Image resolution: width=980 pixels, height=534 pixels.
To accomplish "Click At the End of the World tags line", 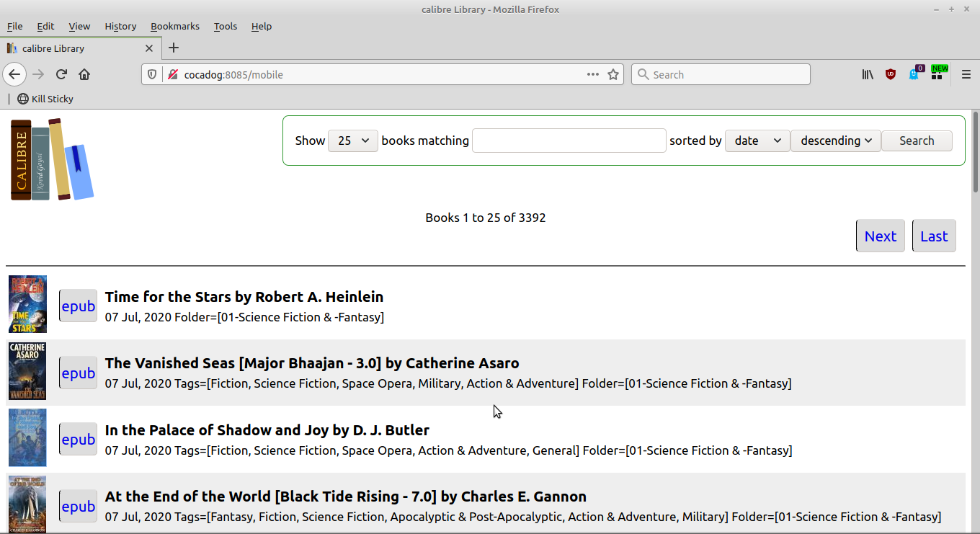I will pos(523,517).
